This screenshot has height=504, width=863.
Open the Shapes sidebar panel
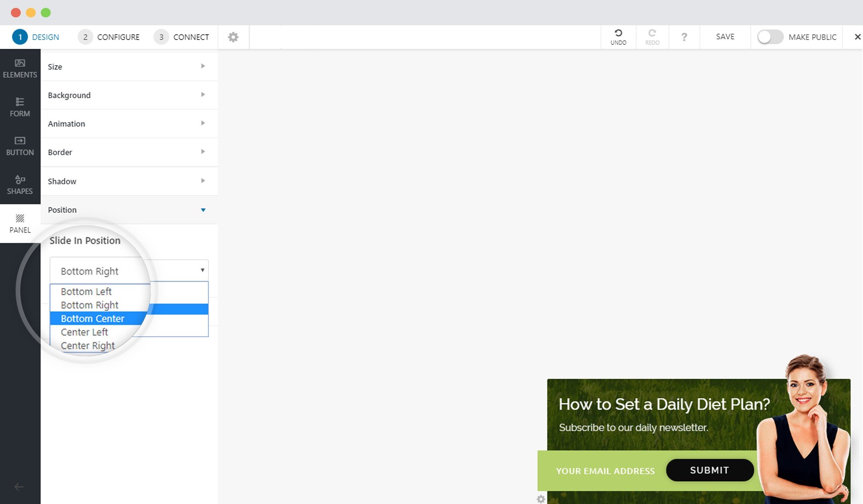click(20, 185)
